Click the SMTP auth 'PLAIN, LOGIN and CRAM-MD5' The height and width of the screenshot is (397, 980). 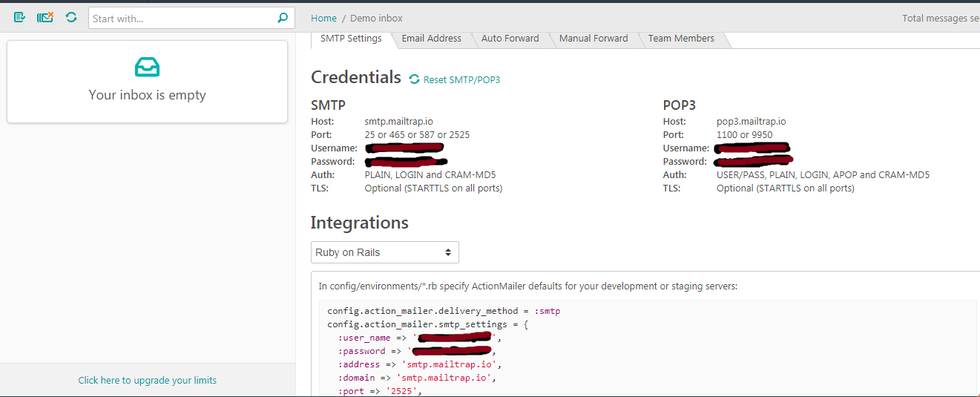[x=430, y=175]
